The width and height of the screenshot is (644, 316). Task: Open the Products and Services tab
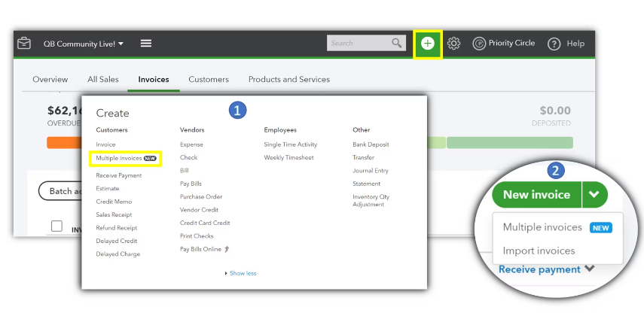(289, 79)
